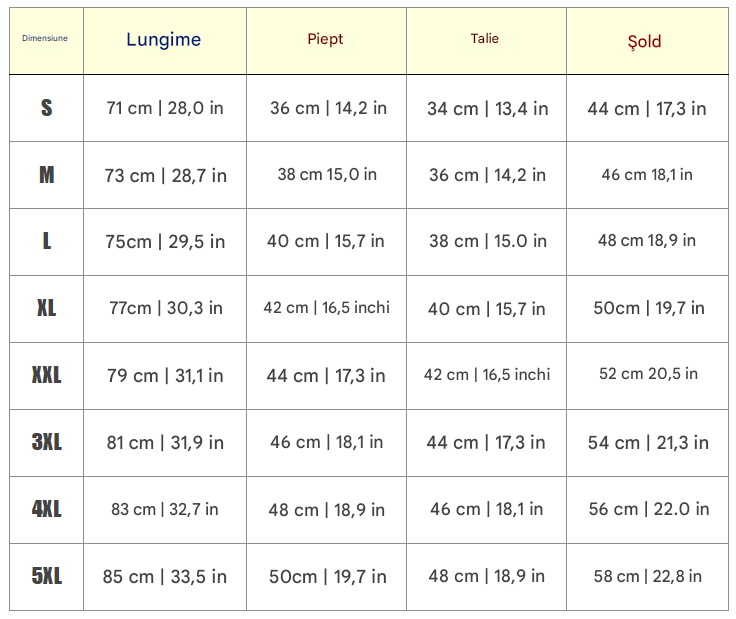The image size is (736, 619).
Task: Select the 5XL size row label
Action: click(46, 576)
